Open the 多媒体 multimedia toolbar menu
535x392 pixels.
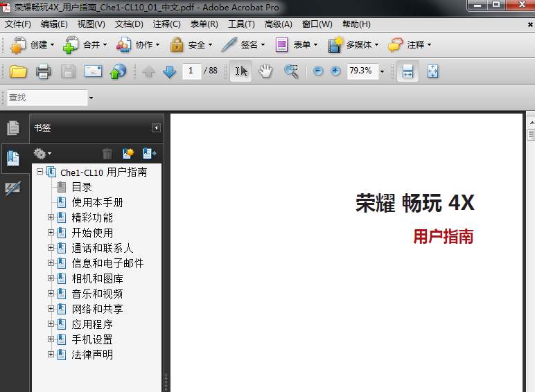[353, 44]
